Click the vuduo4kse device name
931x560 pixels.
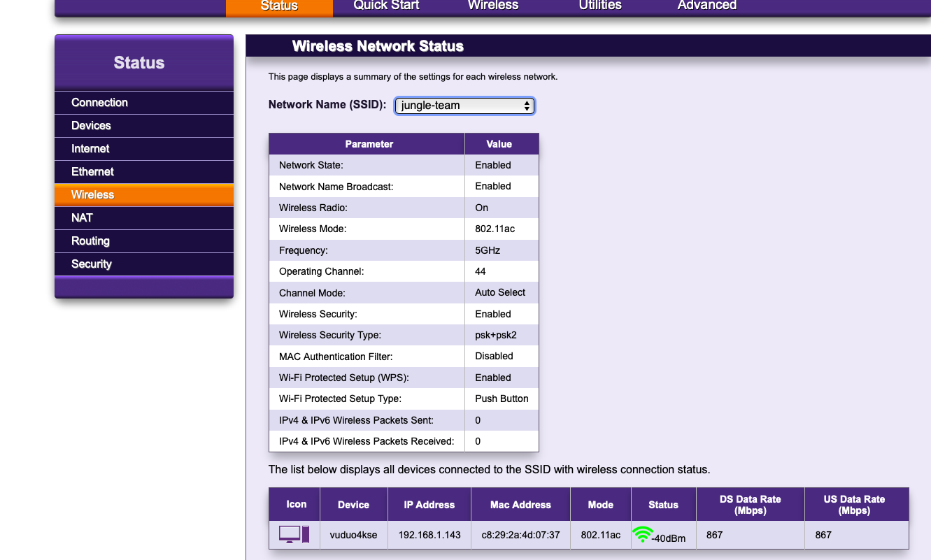353,535
